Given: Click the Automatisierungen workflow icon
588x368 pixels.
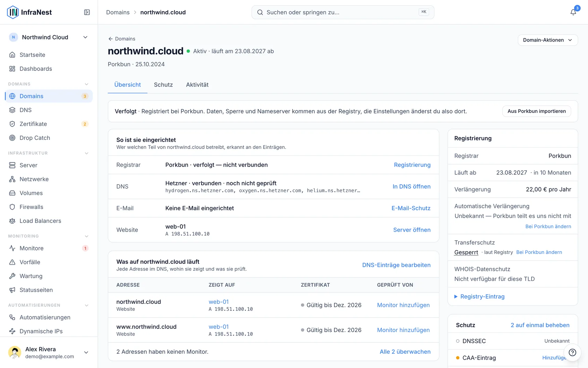Looking at the screenshot, I should pyautogui.click(x=12, y=317).
